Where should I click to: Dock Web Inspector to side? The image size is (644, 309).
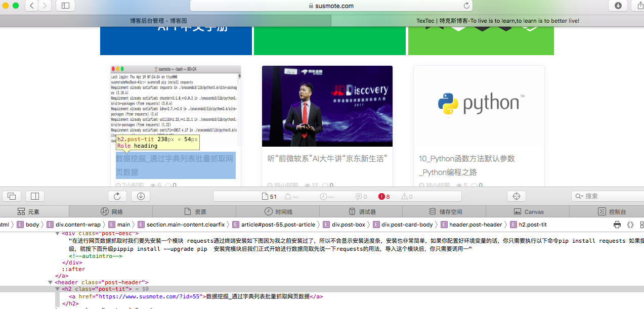[35, 196]
